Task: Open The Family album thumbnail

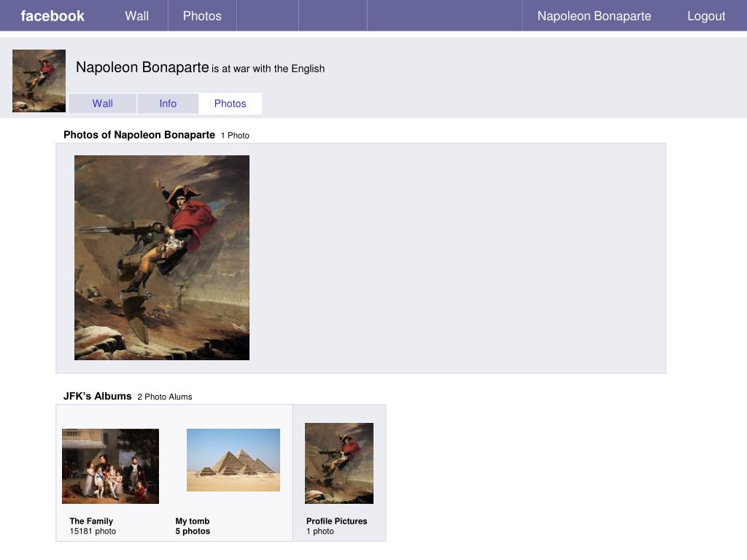Action: [111, 466]
